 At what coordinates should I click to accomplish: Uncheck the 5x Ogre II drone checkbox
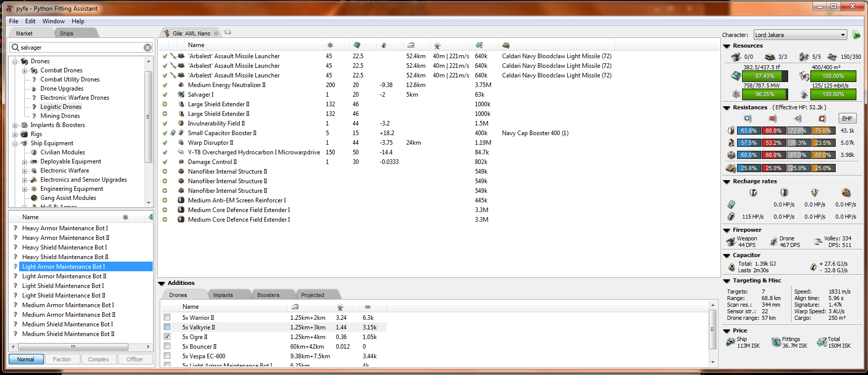pos(167,337)
